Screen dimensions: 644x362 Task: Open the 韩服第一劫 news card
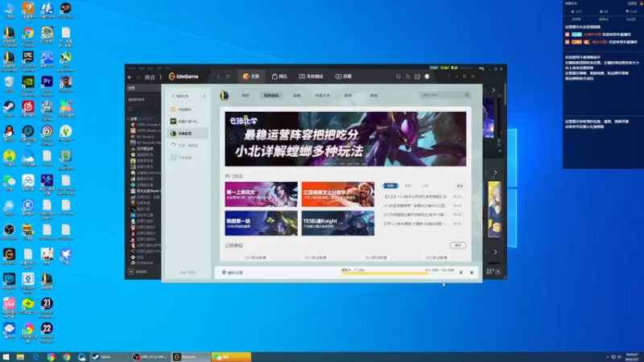261,224
